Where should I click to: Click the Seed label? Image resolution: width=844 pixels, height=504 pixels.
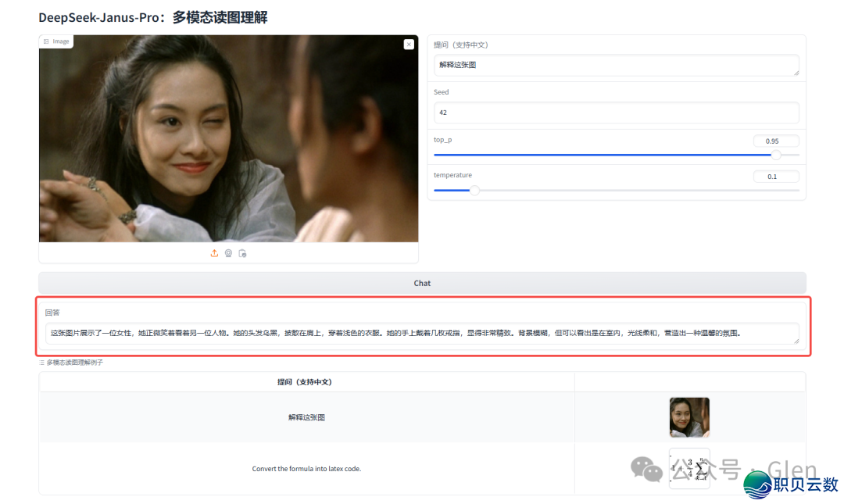442,92
